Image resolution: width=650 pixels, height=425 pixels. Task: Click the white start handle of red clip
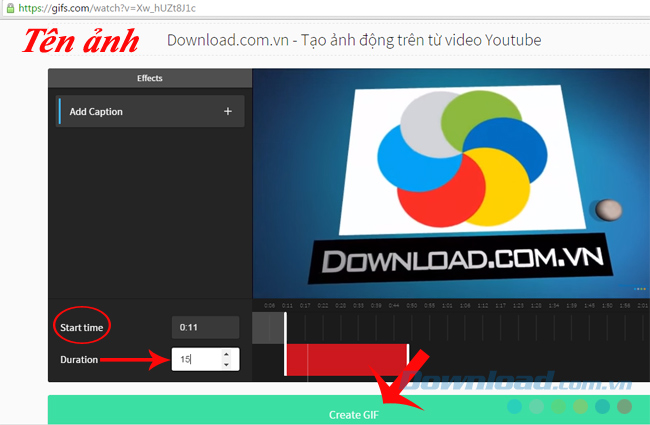pos(285,344)
